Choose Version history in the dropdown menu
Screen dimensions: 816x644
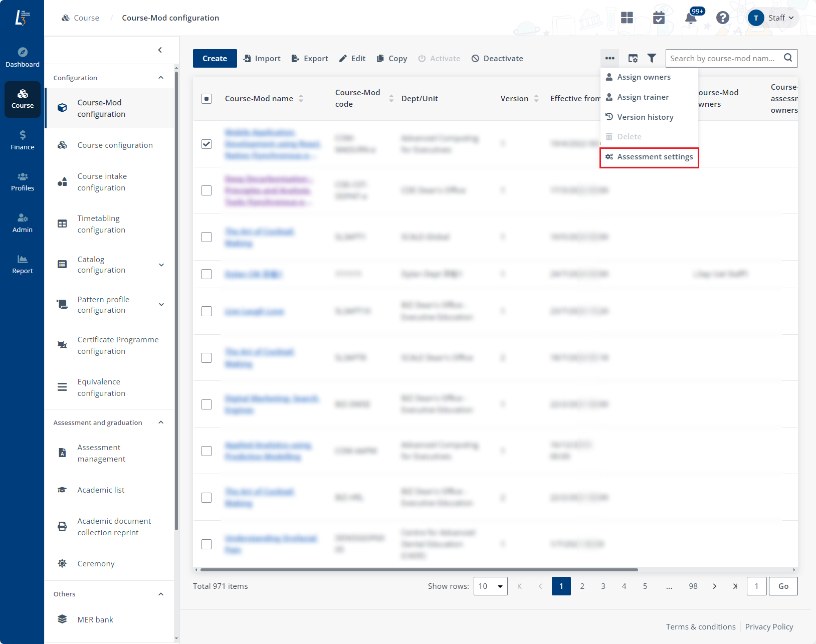645,117
